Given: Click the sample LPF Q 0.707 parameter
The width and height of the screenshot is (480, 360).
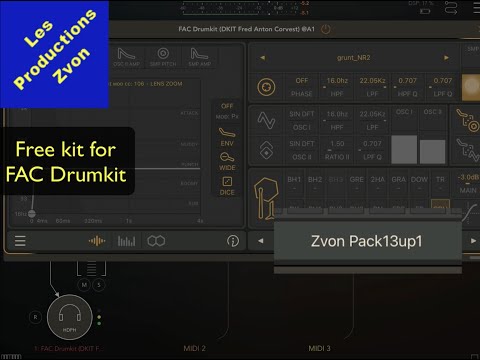Looking at the screenshot, I should pyautogui.click(x=443, y=87).
